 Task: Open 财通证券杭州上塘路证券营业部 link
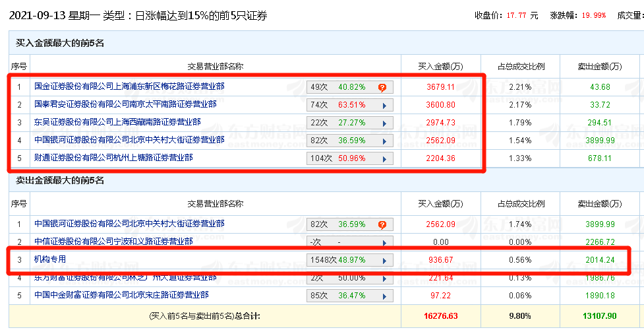[x=113, y=158]
